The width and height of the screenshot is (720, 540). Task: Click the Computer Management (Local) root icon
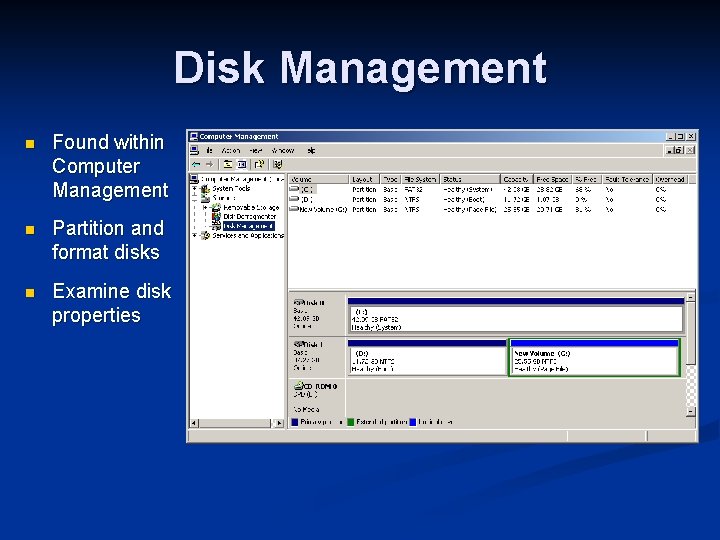pos(195,179)
